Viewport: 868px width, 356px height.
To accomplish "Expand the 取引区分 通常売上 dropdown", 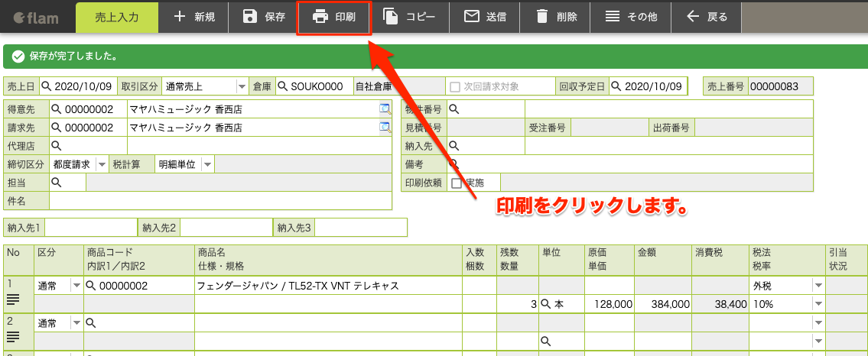I will point(242,86).
